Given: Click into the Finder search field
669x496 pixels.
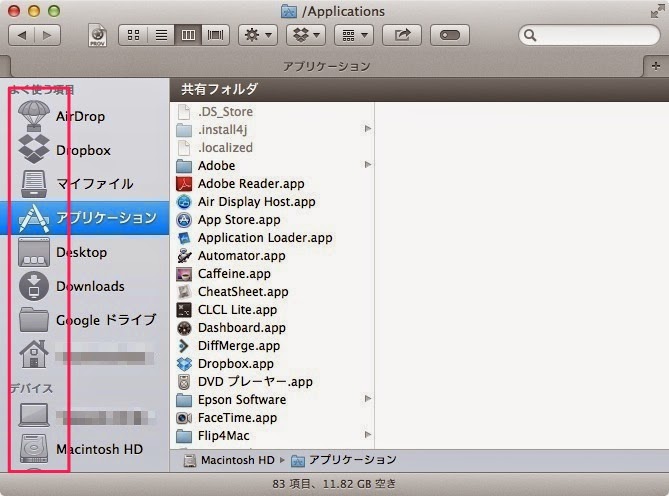Looking at the screenshot, I should pyautogui.click(x=589, y=35).
